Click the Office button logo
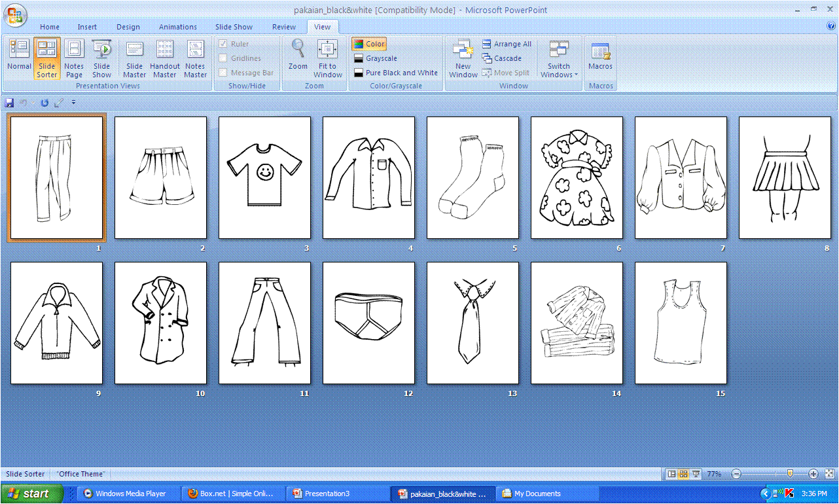This screenshot has height=504, width=839. click(14, 14)
